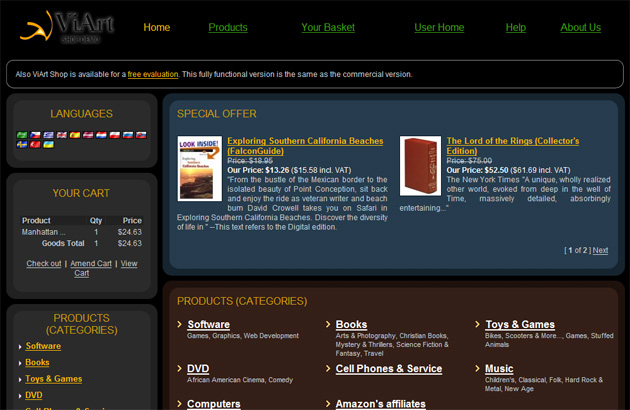Choose the Polish flag language icon

pos(115,135)
